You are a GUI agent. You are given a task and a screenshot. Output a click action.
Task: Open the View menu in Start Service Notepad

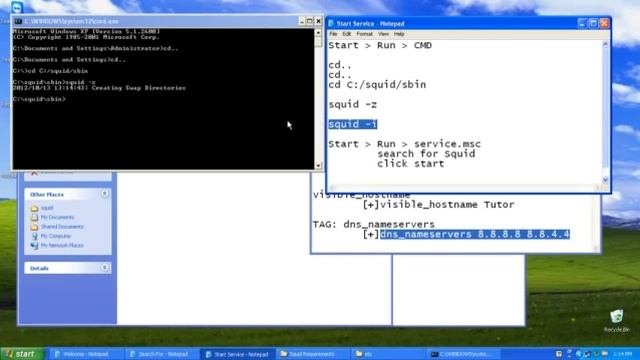click(x=383, y=34)
